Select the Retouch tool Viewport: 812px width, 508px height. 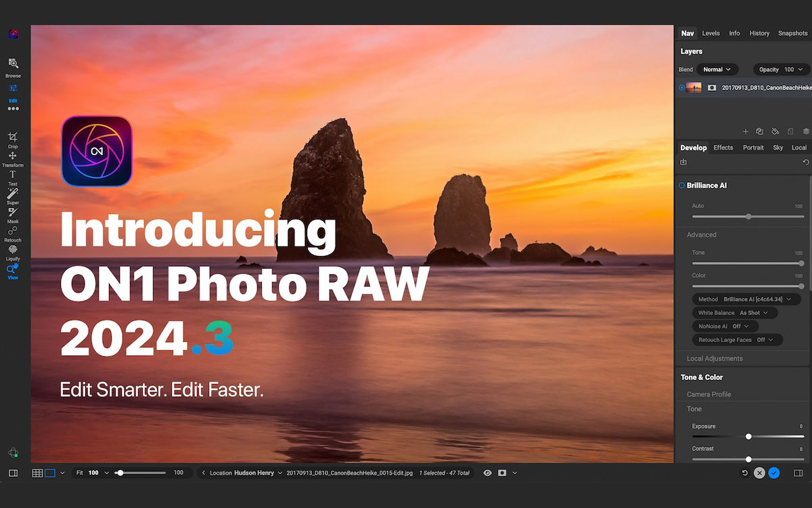(x=13, y=234)
